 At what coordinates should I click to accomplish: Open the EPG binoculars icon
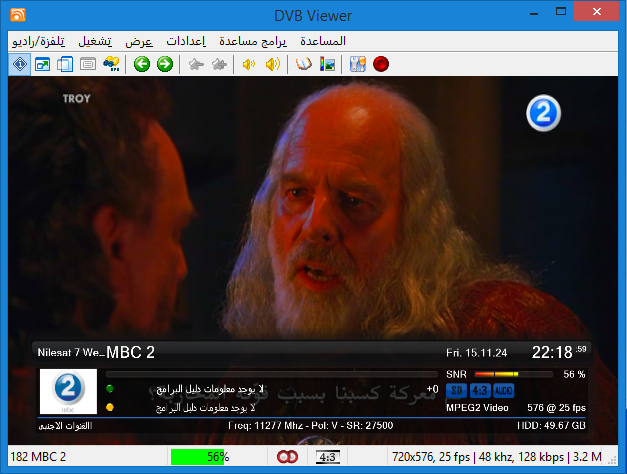coord(111,64)
